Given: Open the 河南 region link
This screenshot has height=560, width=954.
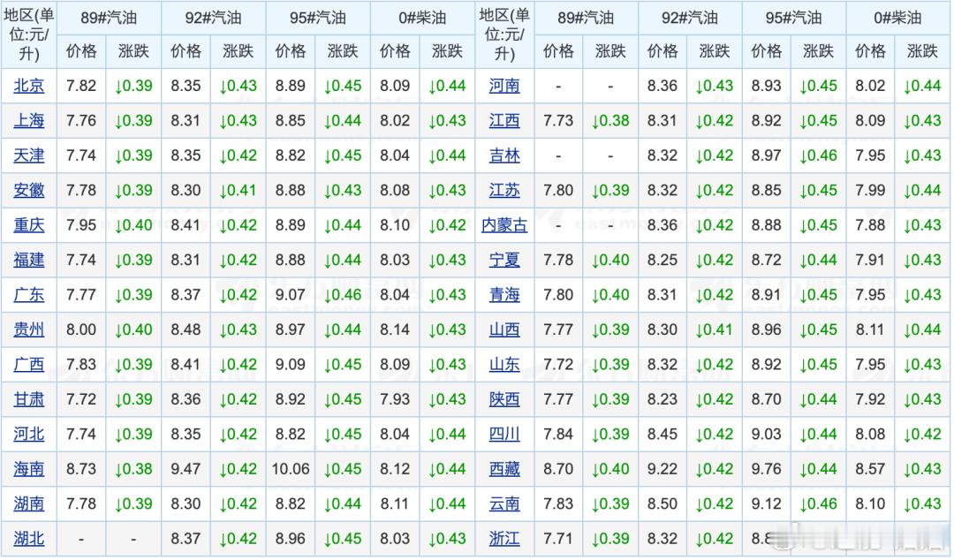Looking at the screenshot, I should pos(504,86).
